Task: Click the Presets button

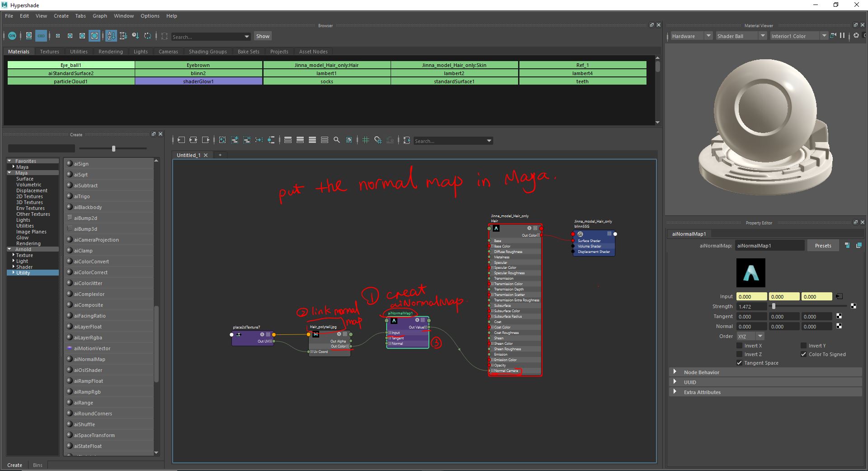Action: (x=823, y=246)
